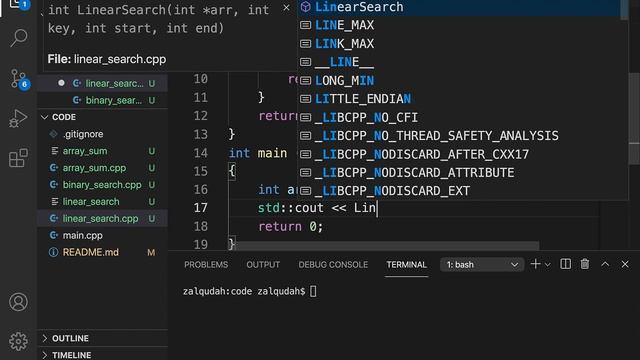Click line number 17 in the gutter

(x=200, y=208)
